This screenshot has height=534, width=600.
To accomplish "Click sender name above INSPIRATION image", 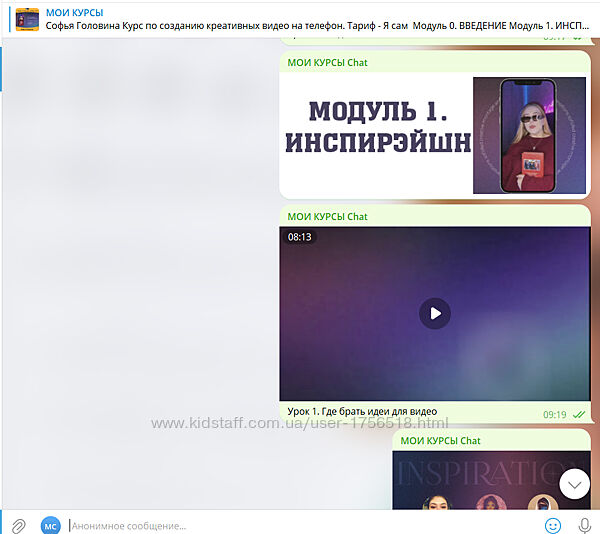I will point(440,440).
